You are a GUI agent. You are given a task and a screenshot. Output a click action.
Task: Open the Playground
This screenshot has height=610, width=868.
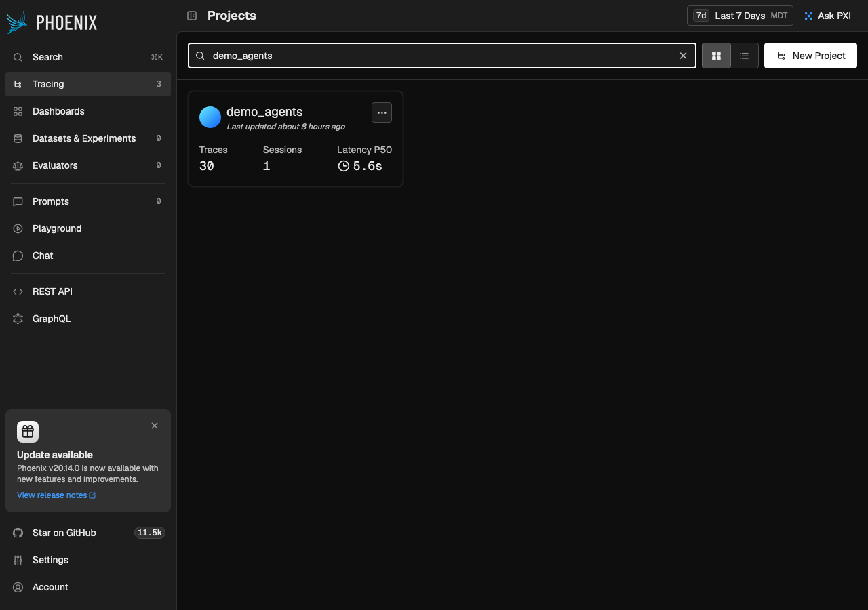click(88, 228)
